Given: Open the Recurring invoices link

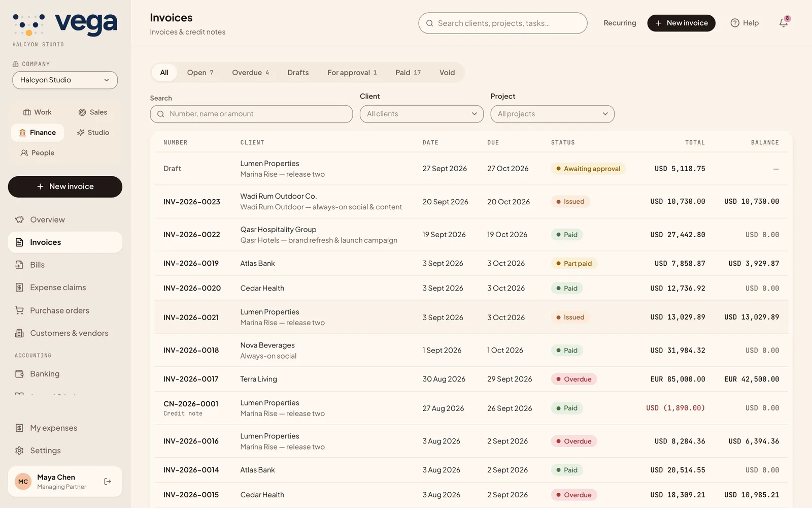Looking at the screenshot, I should pos(620,23).
